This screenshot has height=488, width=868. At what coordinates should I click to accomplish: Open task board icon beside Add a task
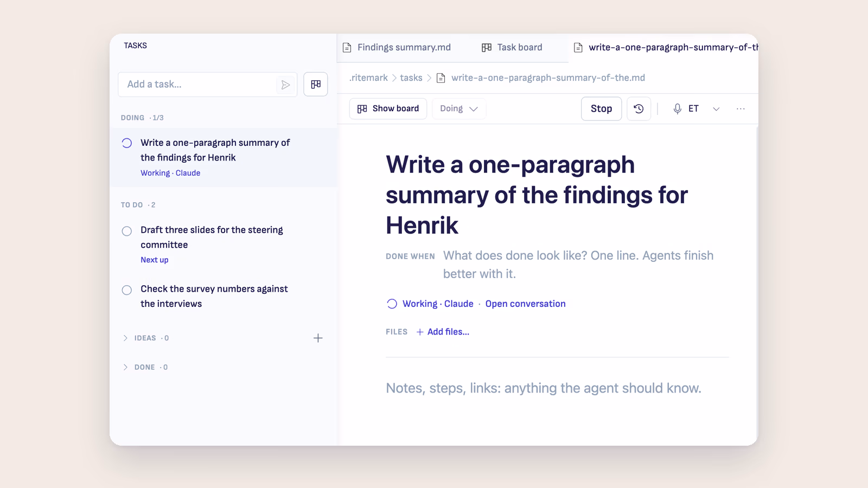[316, 84]
